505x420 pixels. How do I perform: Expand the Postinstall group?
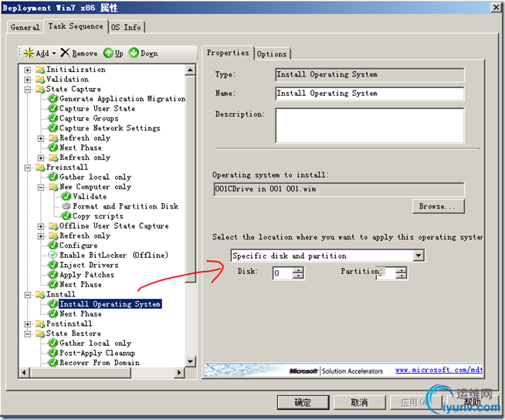pyautogui.click(x=28, y=324)
